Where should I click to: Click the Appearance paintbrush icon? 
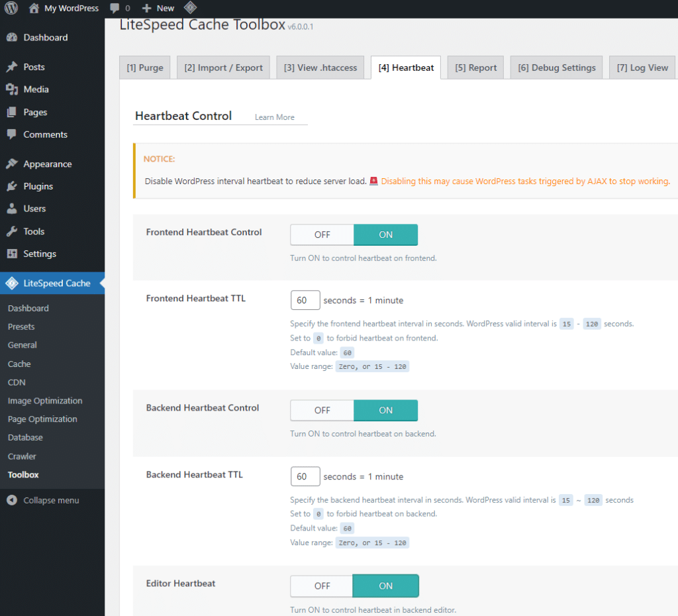(x=12, y=164)
